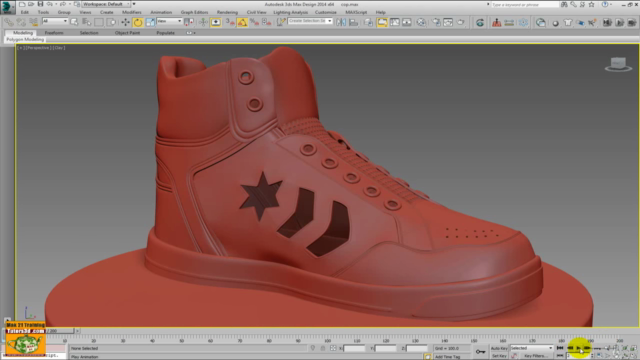Switch to the Populate ribbon tab

[x=165, y=33]
